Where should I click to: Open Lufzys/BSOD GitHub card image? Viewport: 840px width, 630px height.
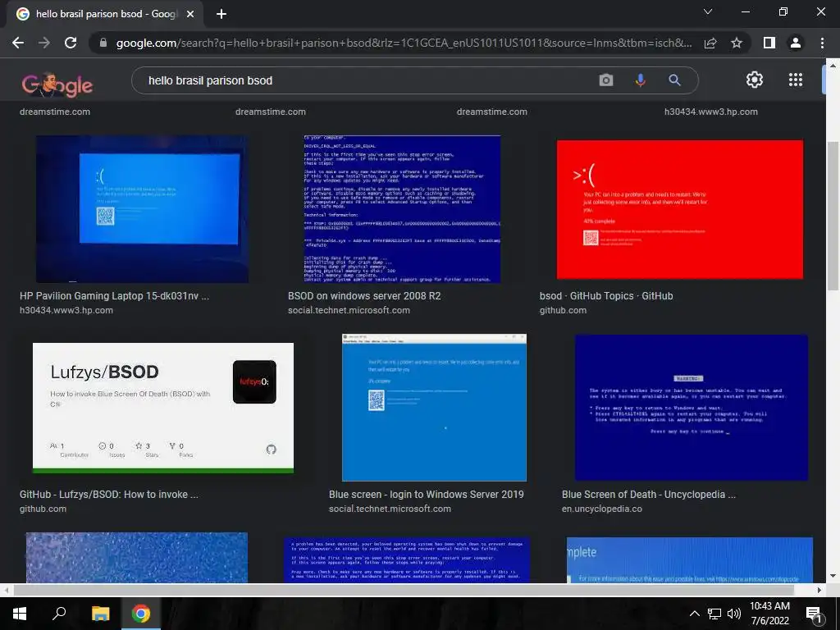click(x=163, y=408)
